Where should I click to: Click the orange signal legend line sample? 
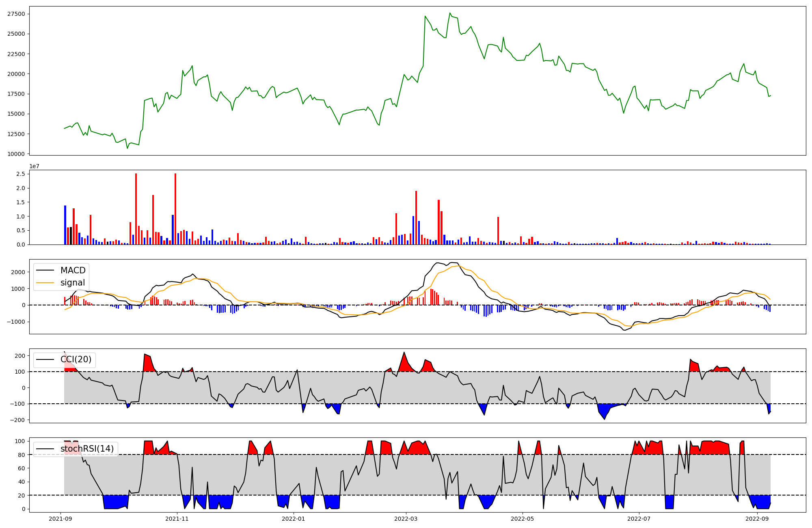(x=45, y=283)
